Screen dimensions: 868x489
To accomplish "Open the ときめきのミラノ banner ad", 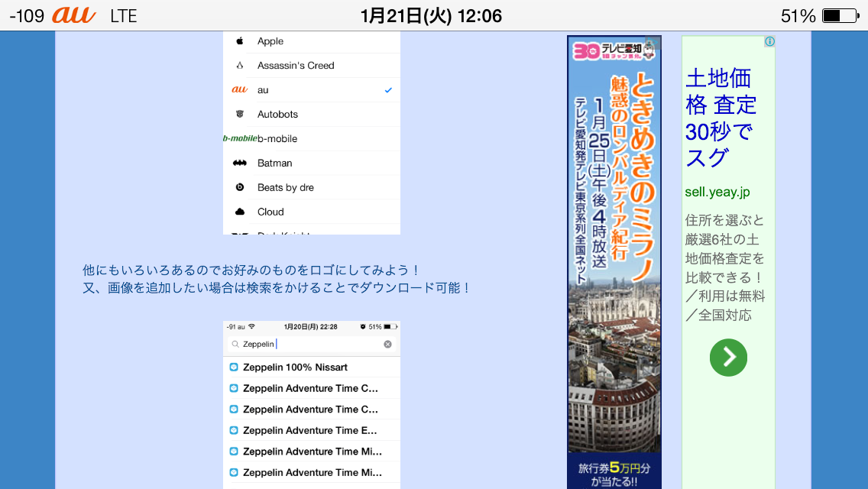I will [x=614, y=261].
